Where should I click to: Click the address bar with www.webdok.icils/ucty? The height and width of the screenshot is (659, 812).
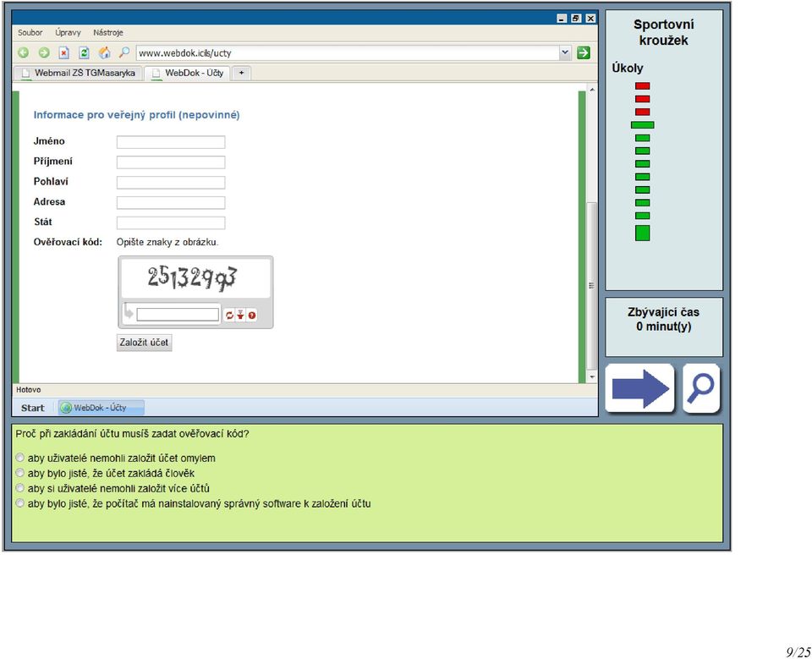tap(348, 52)
